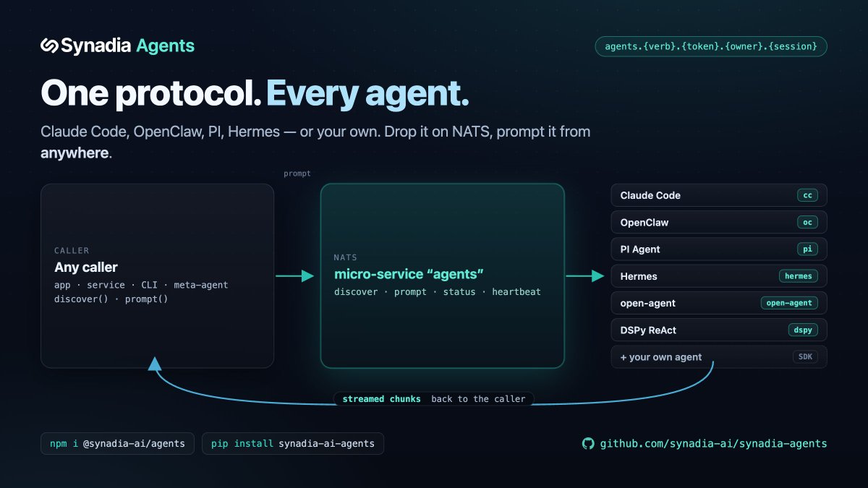This screenshot has width=868, height=488.
Task: Click the SDK badge
Action: click(x=805, y=357)
